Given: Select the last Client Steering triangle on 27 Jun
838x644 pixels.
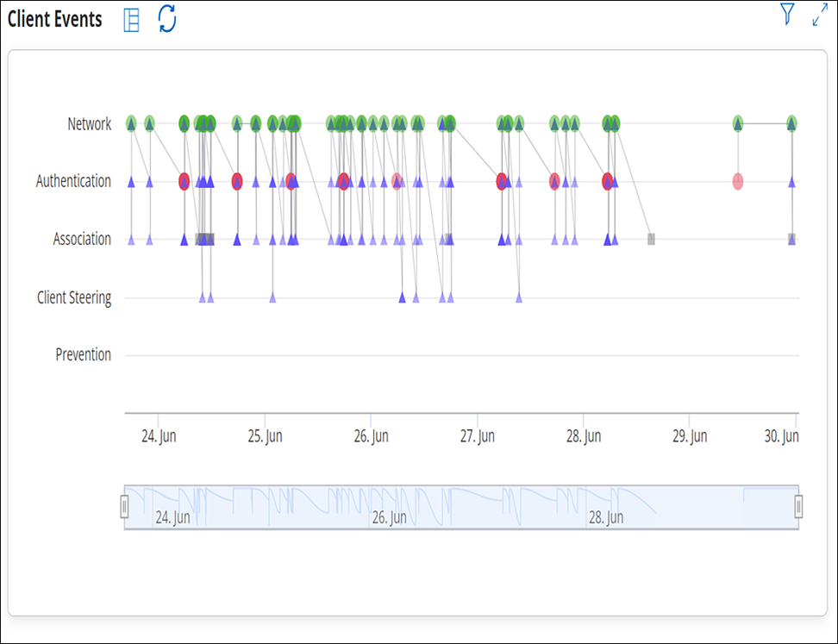Looking at the screenshot, I should tap(519, 297).
